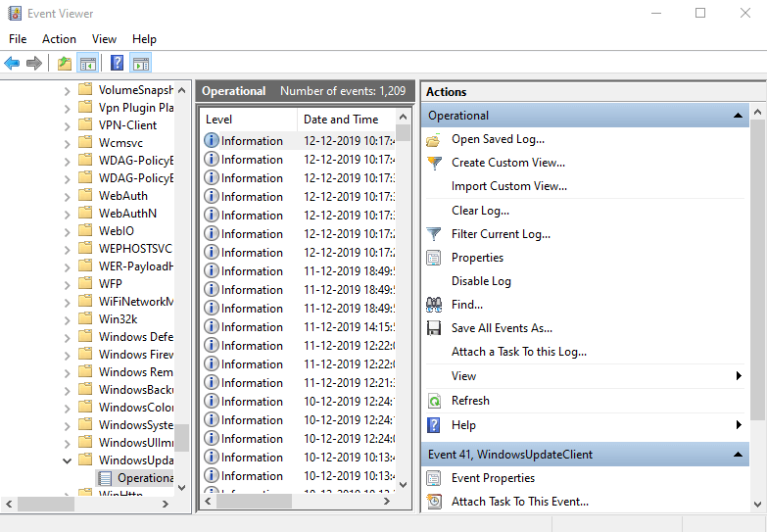
Task: Click Clear Log...
Action: coord(480,211)
